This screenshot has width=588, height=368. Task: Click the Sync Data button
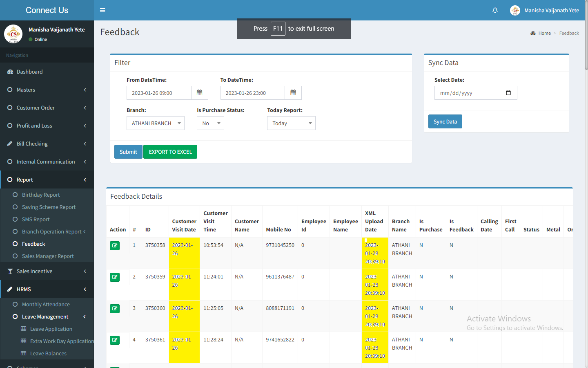coord(445,121)
